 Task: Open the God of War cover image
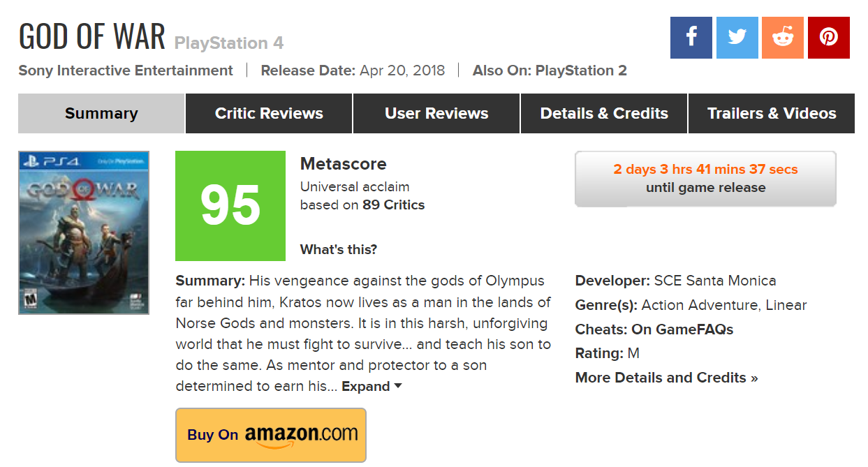point(84,232)
